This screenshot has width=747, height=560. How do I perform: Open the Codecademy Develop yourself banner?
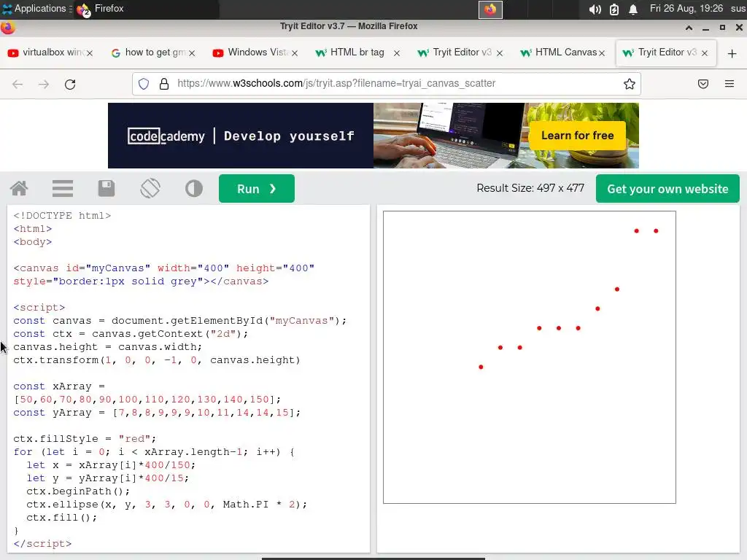coord(241,136)
